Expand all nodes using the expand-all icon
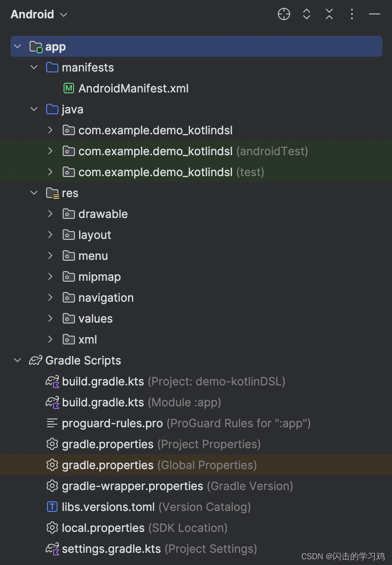The height and width of the screenshot is (565, 392). click(306, 14)
